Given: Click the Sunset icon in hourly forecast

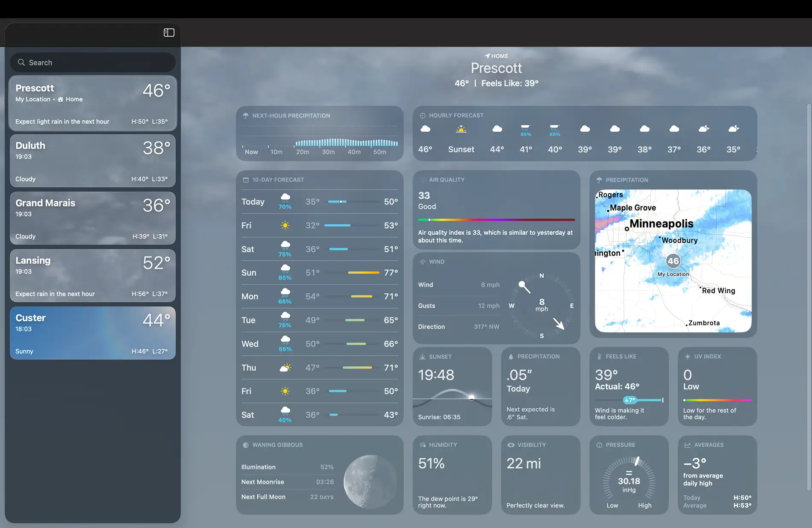Looking at the screenshot, I should pyautogui.click(x=461, y=129).
